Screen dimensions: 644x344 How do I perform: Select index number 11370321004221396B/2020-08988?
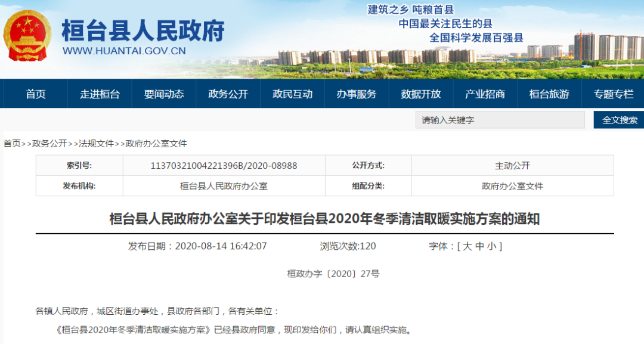pyautogui.click(x=224, y=166)
